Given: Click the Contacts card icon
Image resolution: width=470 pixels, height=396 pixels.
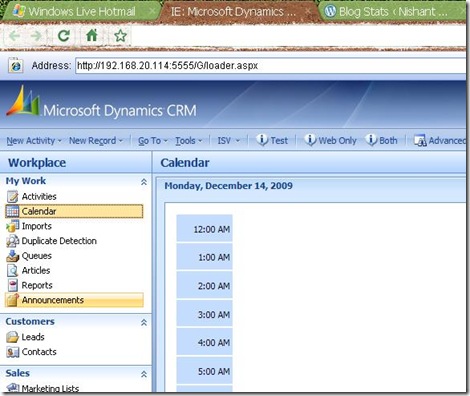Looking at the screenshot, I should click(x=12, y=352).
